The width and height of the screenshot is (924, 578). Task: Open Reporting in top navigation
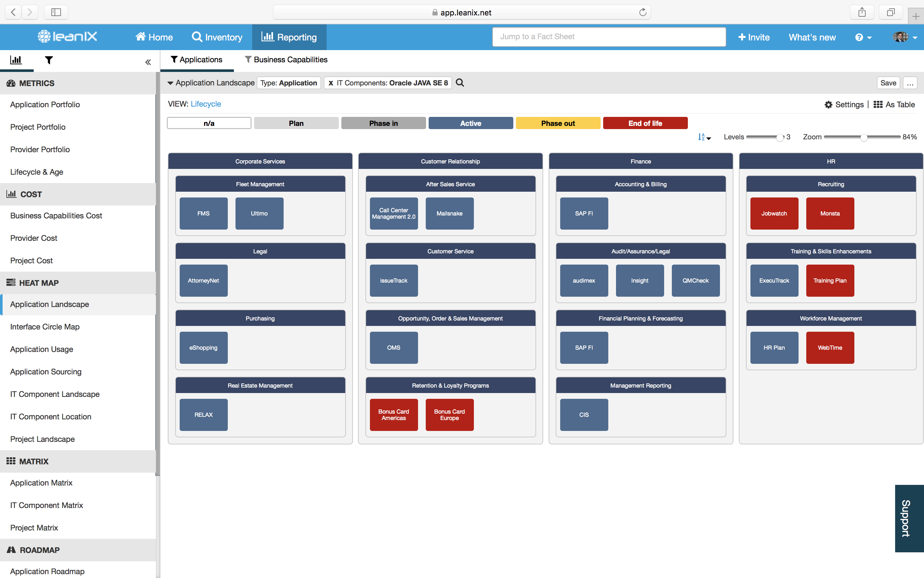pos(289,37)
